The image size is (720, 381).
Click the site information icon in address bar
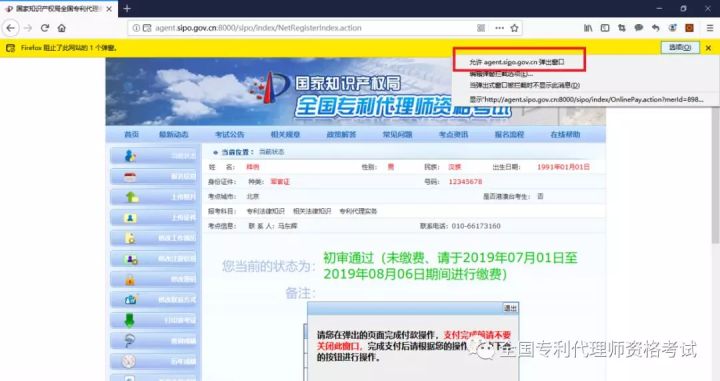(136, 28)
